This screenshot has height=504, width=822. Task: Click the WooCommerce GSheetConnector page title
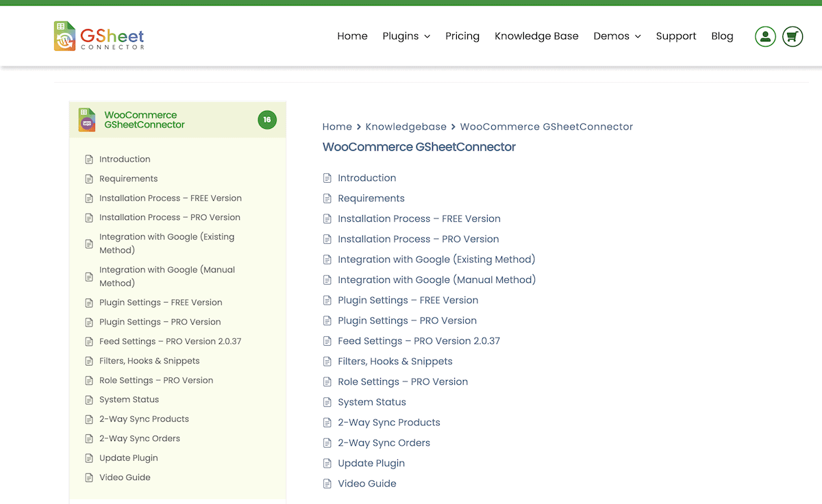[419, 147]
